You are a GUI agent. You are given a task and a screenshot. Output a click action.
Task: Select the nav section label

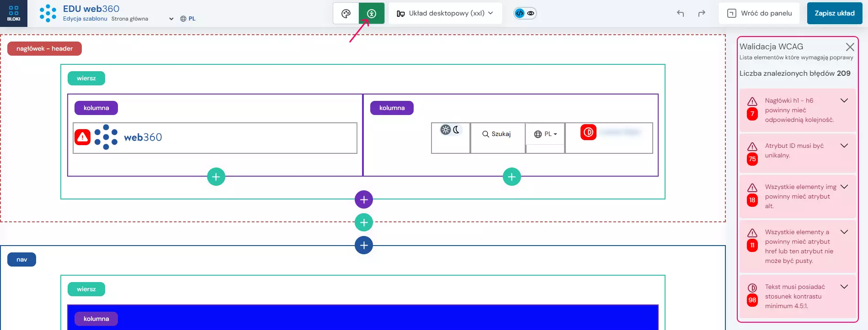coord(21,260)
